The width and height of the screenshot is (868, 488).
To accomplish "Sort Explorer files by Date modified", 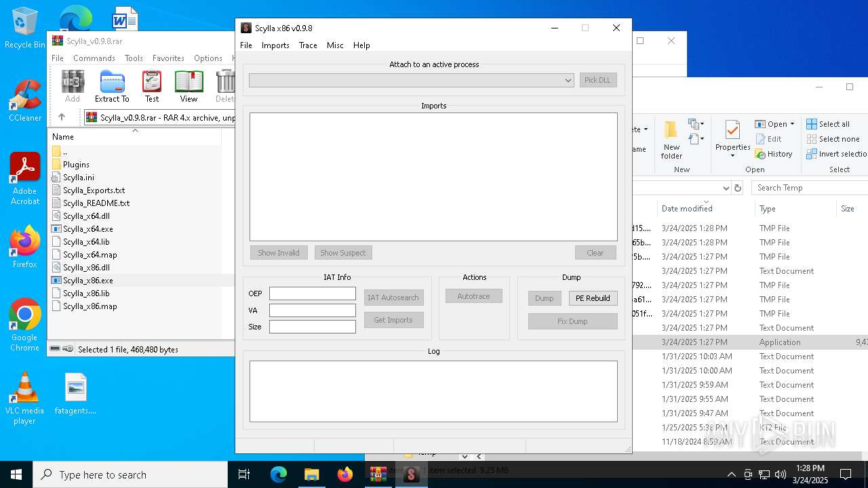I will coord(687,209).
